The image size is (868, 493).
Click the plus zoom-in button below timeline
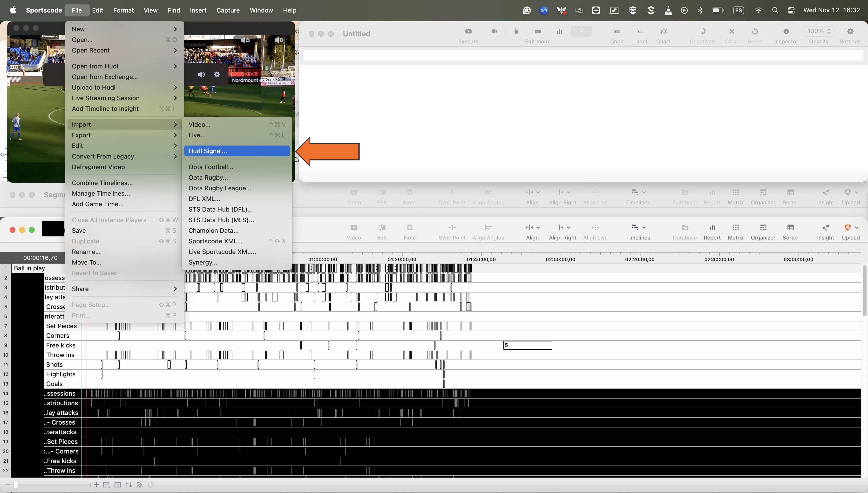click(x=96, y=485)
